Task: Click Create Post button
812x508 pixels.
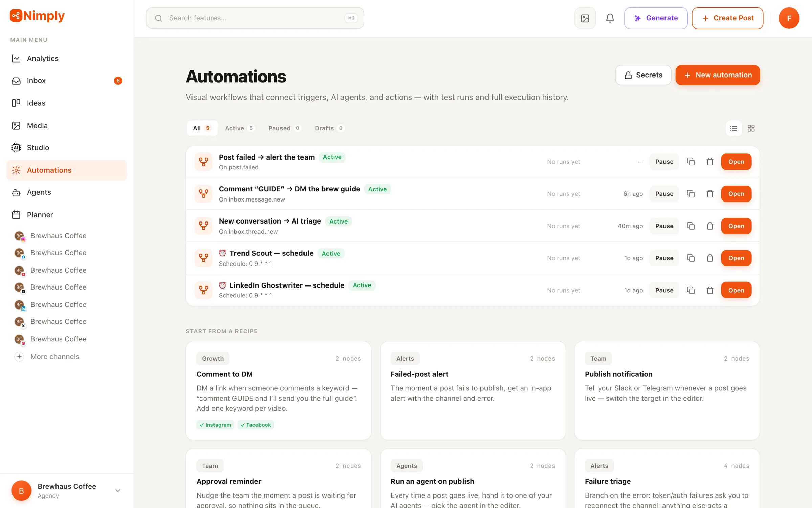Action: coord(727,18)
